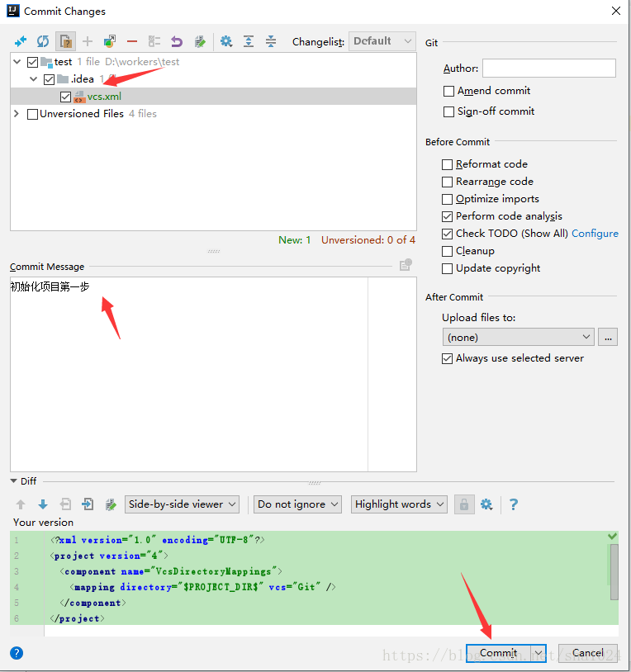Click the Compare Previous File icon in Diff toolbar
This screenshot has width=631, height=672.
point(65,504)
